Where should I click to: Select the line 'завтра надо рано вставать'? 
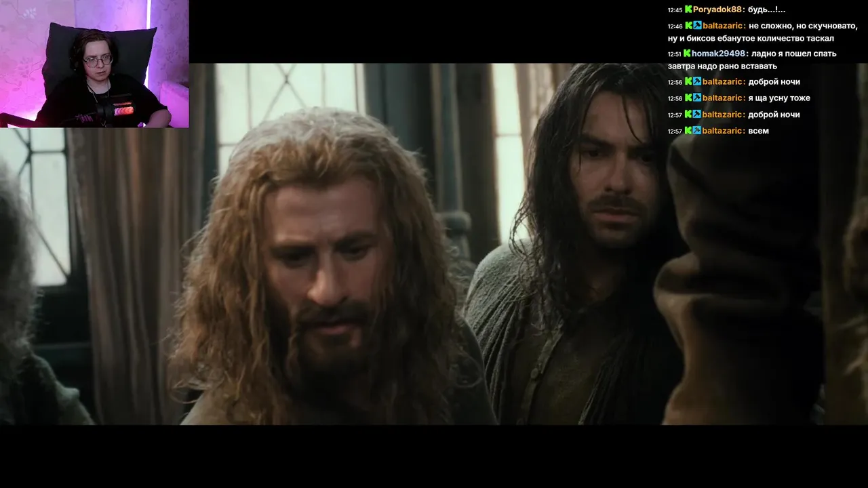(722, 66)
